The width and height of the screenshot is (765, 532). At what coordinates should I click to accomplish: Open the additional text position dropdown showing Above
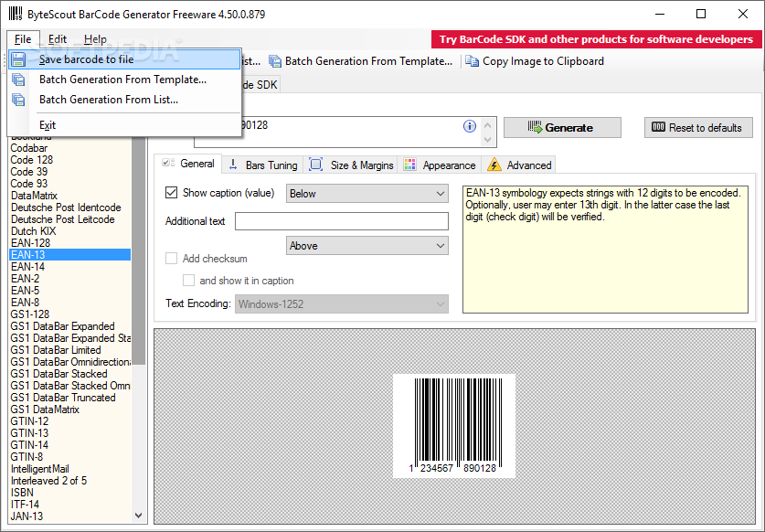point(367,246)
